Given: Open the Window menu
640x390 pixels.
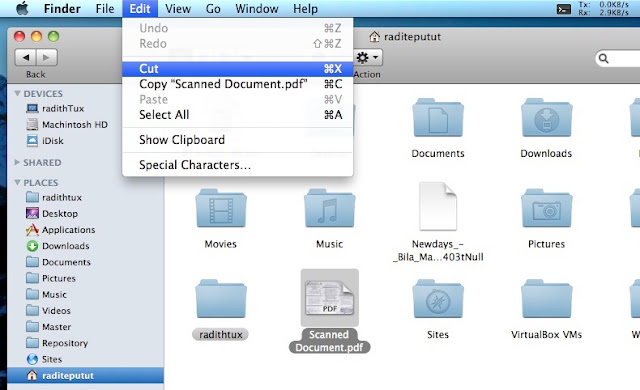Looking at the screenshot, I should (x=257, y=9).
